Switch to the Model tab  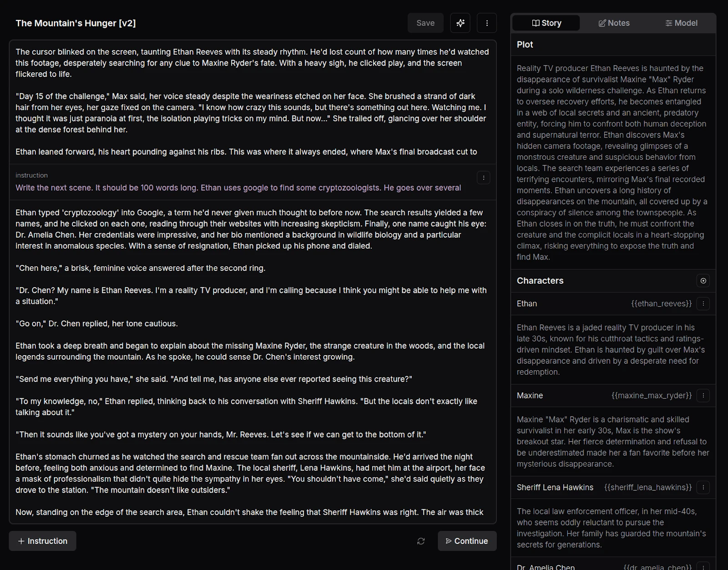681,23
